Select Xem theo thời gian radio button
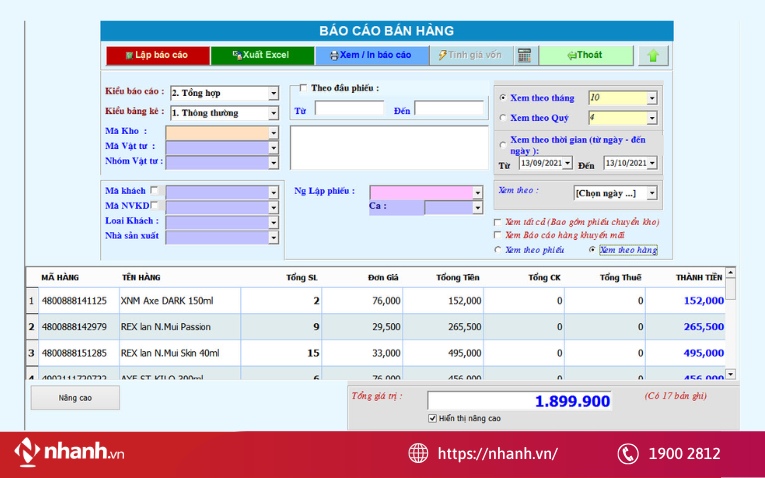 click(x=503, y=145)
